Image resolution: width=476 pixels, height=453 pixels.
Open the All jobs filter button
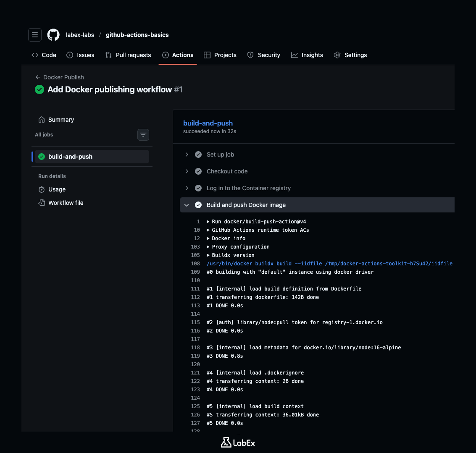(143, 135)
